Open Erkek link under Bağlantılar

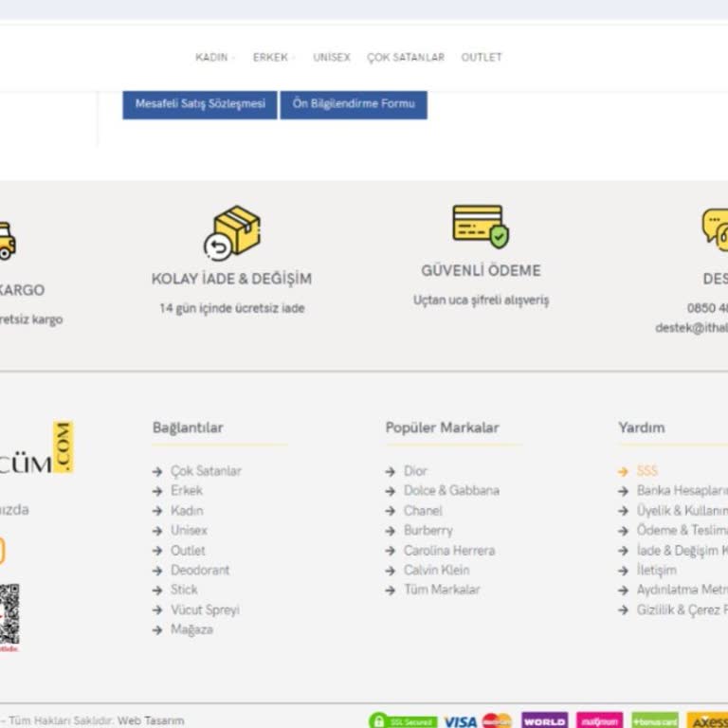pos(186,490)
